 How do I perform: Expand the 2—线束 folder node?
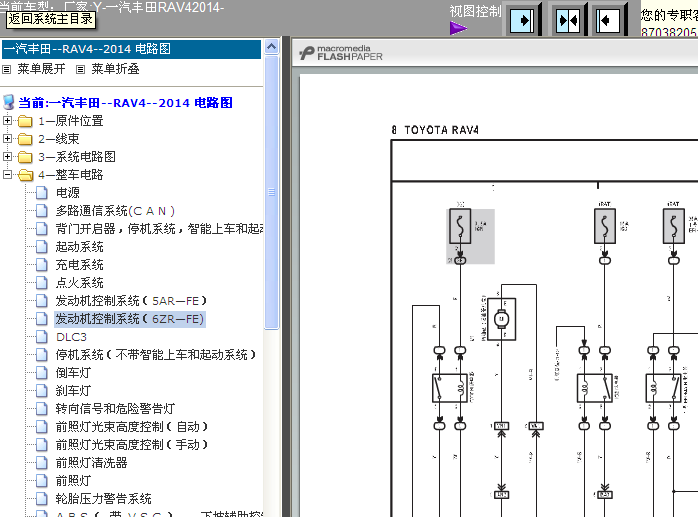click(7, 138)
